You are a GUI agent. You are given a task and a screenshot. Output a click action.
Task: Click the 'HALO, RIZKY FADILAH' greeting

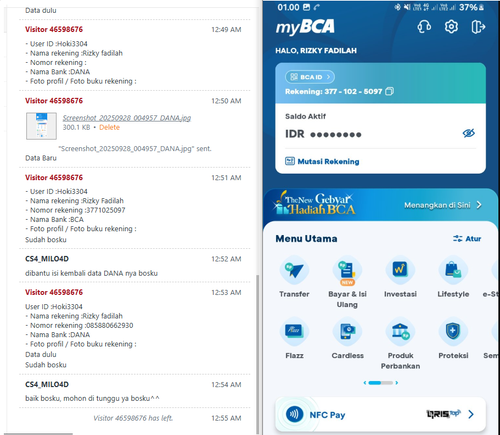(316, 51)
